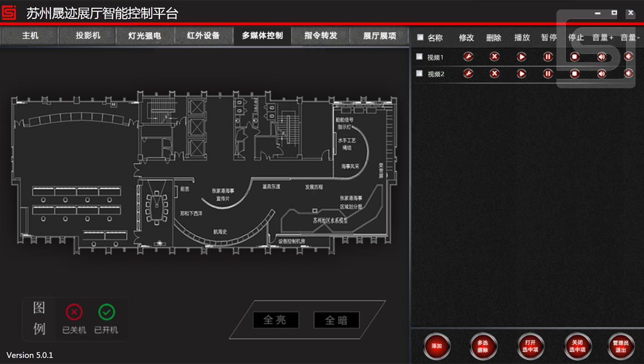
Task: Switch to the 投影机 tab
Action: (86, 35)
